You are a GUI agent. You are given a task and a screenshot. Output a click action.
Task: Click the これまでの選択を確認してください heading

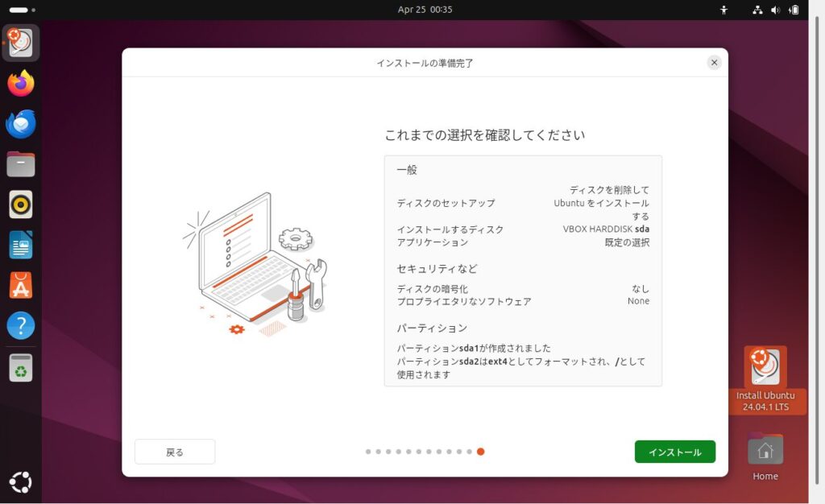pyautogui.click(x=484, y=135)
